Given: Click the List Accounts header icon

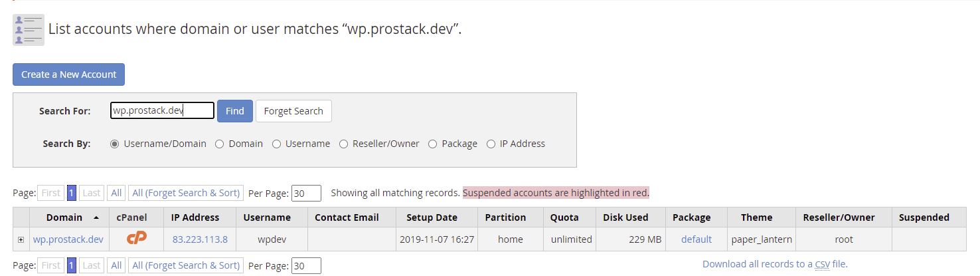Looking at the screenshot, I should (29, 29).
